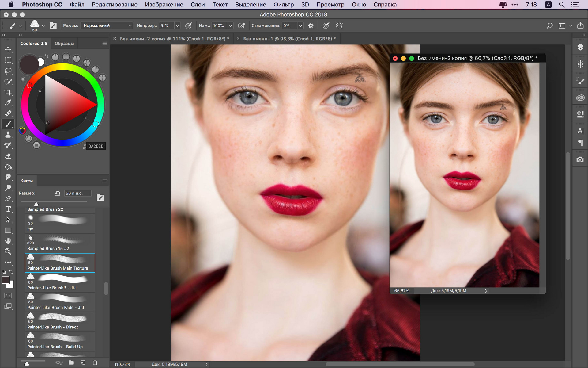The width and height of the screenshot is (588, 368).
Task: Toggle brush settings in Brushes panel
Action: [100, 197]
